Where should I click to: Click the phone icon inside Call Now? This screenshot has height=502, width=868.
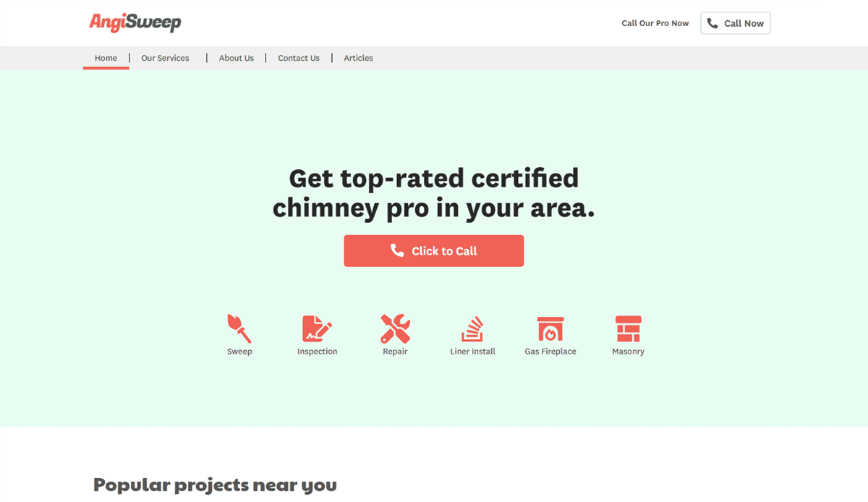coord(713,22)
